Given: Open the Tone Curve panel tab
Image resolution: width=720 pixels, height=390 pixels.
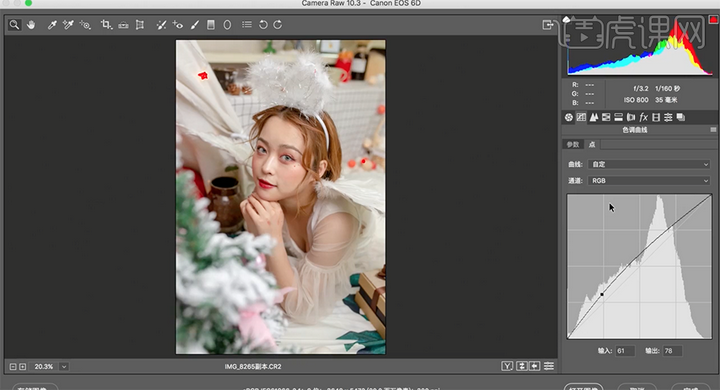Looking at the screenshot, I should point(581,117).
